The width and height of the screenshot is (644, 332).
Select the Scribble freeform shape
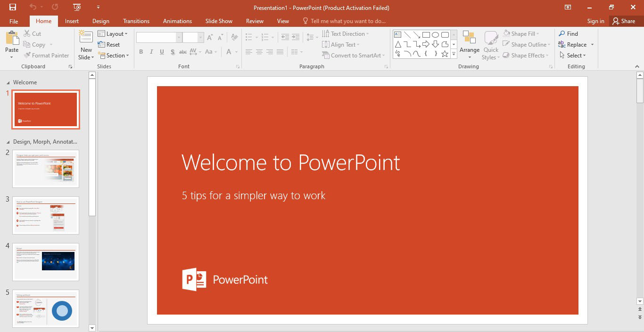pyautogui.click(x=397, y=54)
